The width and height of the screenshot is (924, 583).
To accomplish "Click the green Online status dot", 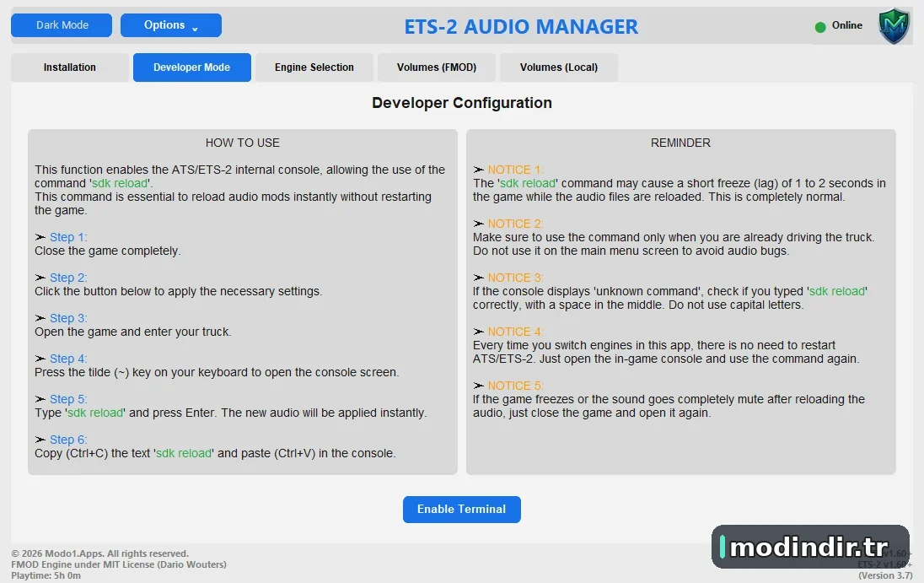I will click(x=819, y=26).
